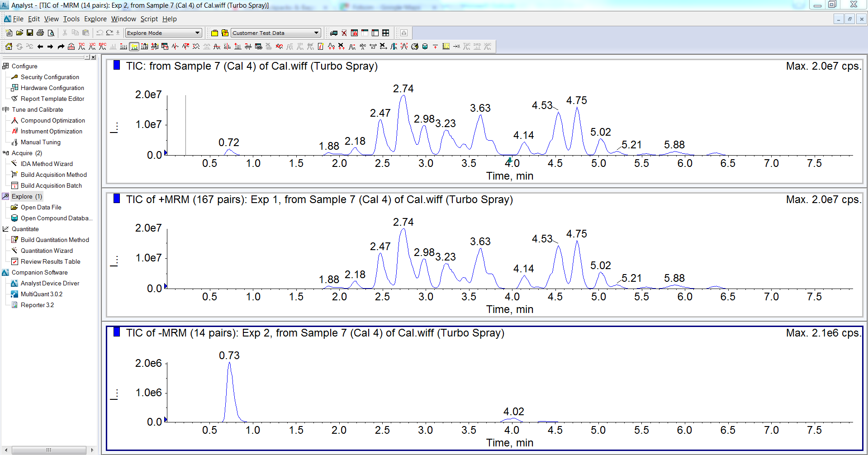Image resolution: width=868 pixels, height=455 pixels.
Task: Launch Reporter 3.2
Action: click(37, 305)
